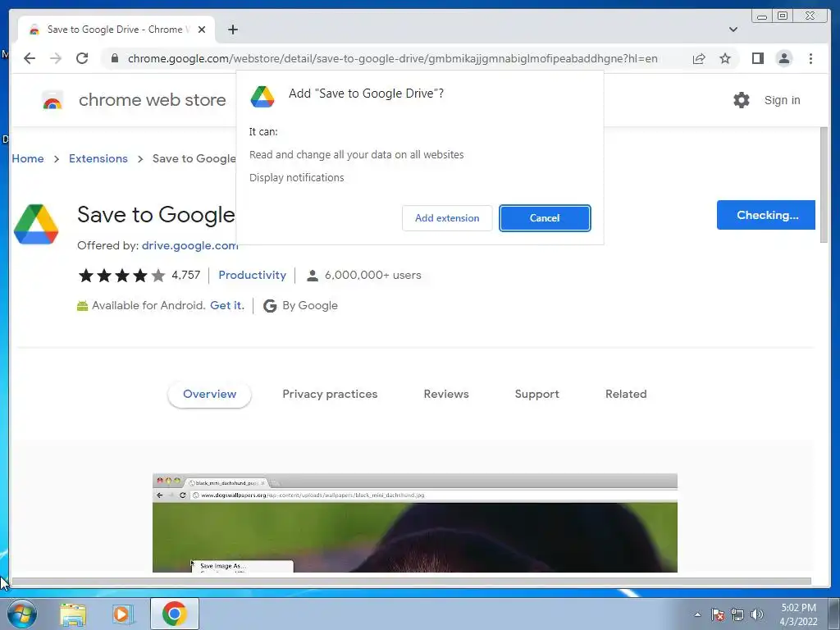Screen dimensions: 840x630
Task: Open the Windows Start menu
Action: (21, 614)
